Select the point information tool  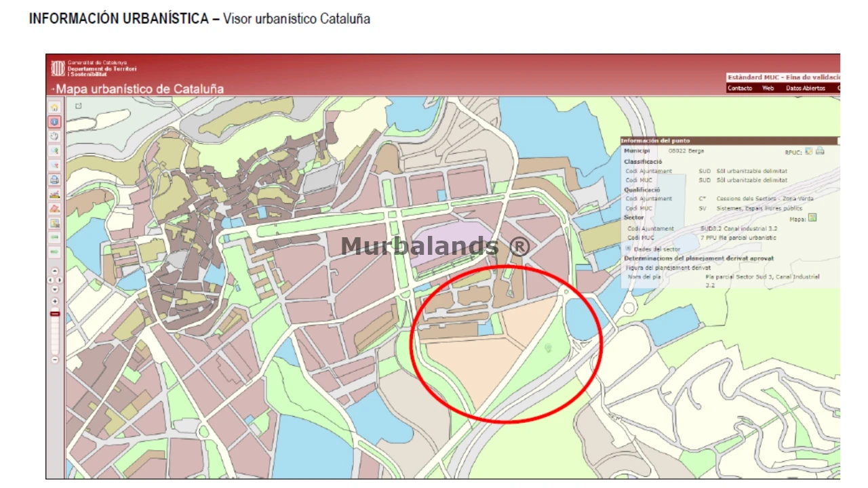[55, 122]
